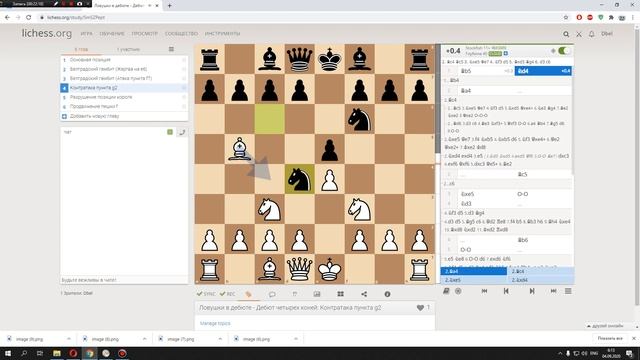This screenshot has width=640, height=360.
Task: Open the ИГРА menu
Action: point(86,33)
